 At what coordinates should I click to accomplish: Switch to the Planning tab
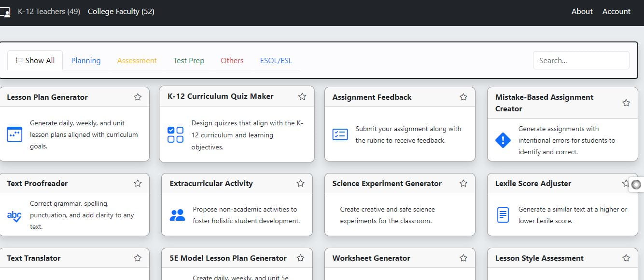(86, 61)
